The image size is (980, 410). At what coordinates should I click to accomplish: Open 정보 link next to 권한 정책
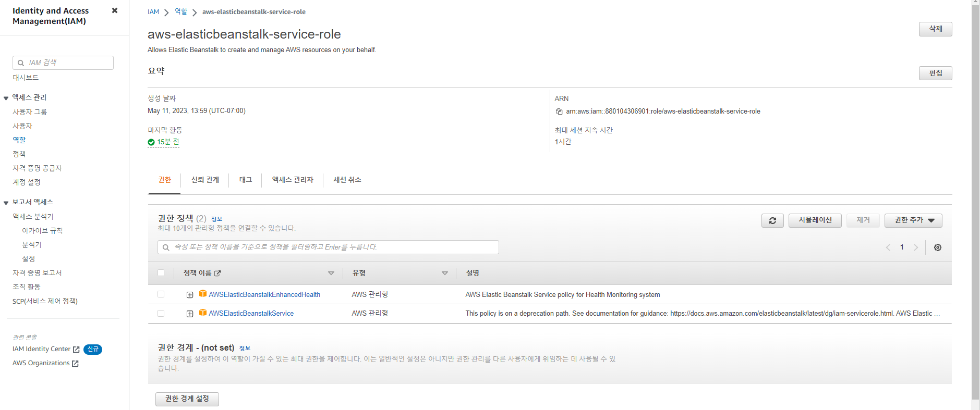tap(216, 219)
